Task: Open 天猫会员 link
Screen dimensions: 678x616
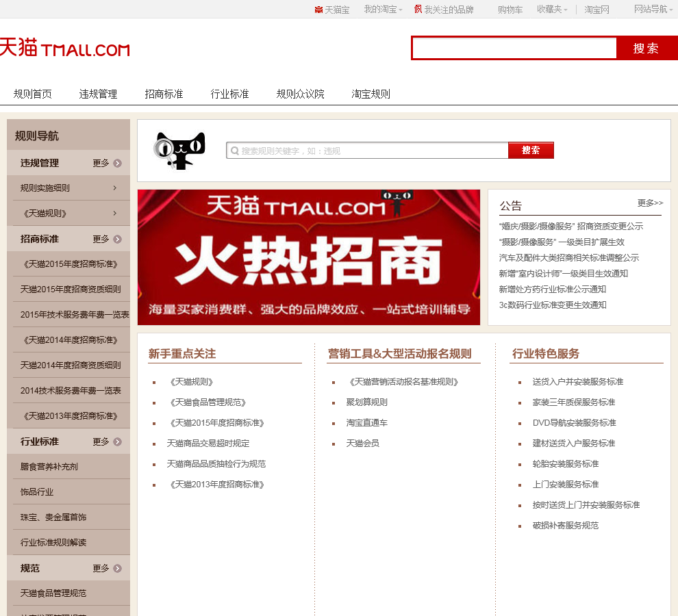Action: [362, 444]
